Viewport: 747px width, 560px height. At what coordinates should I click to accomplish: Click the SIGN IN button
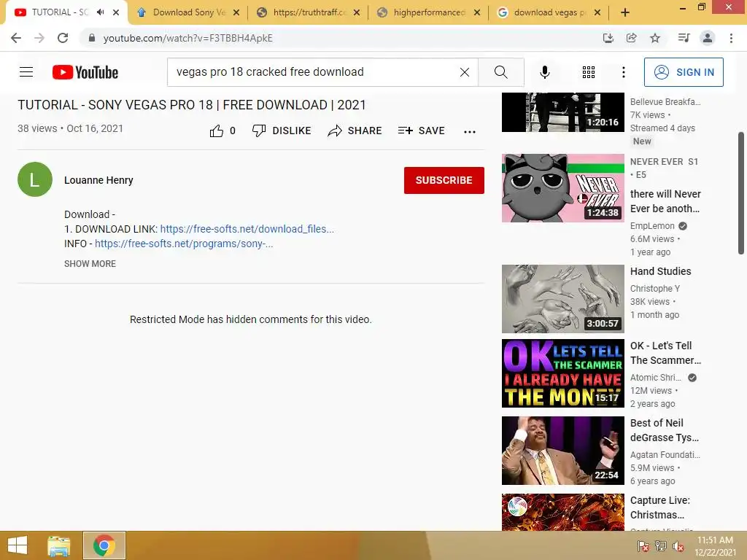click(684, 72)
